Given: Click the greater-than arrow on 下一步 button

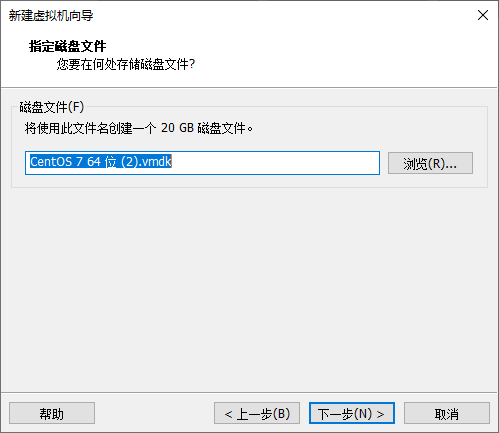Looking at the screenshot, I should click(380, 414).
